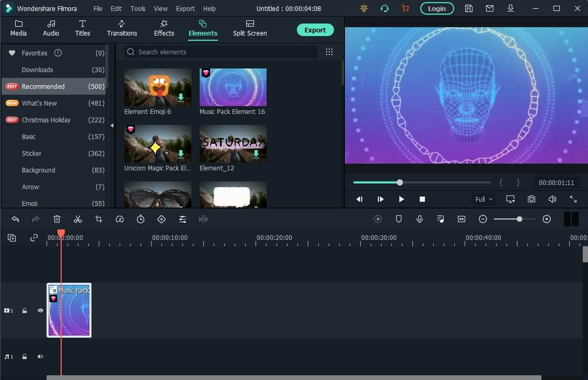Open the Audio Mixer icon
The image size is (588, 380).
[441, 219]
